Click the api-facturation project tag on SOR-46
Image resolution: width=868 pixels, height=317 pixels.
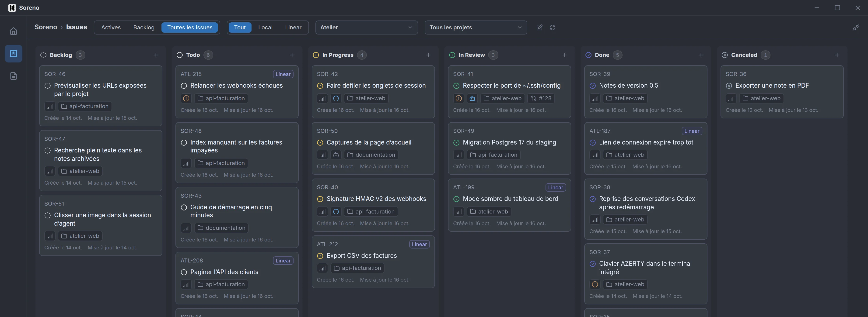tap(85, 106)
